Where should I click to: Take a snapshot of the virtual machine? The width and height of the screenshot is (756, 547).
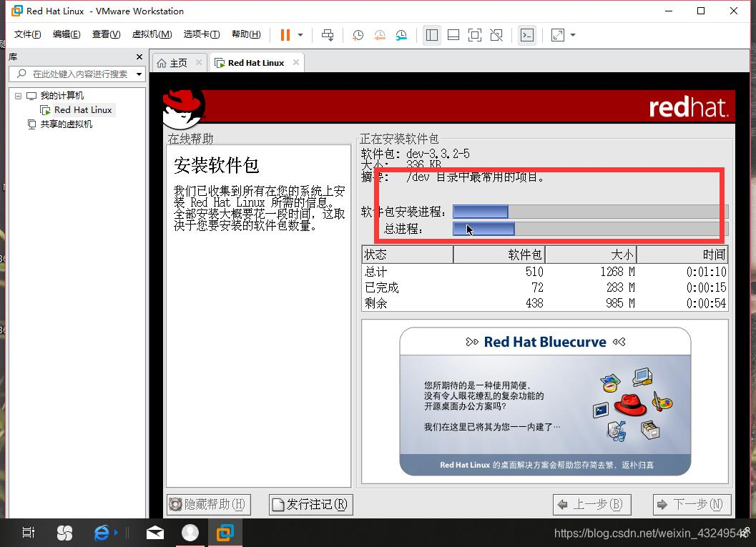click(x=358, y=35)
